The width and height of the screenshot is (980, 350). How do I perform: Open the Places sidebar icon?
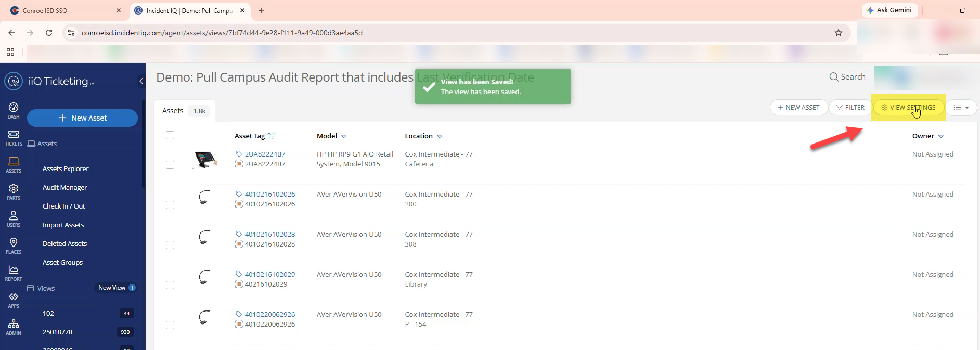14,245
